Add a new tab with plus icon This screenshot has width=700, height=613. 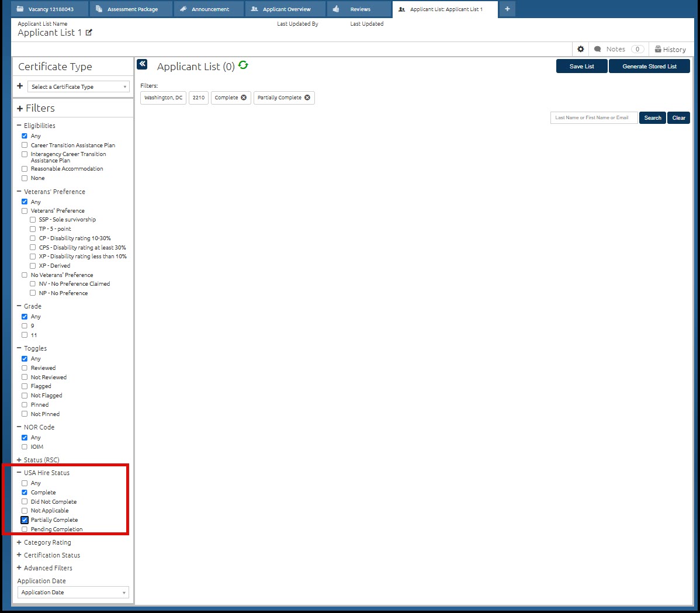507,9
